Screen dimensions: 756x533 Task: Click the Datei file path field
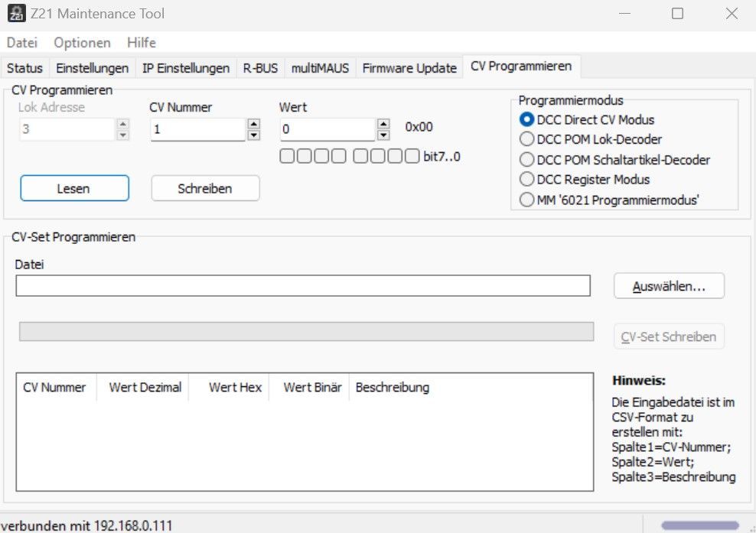pyautogui.click(x=303, y=286)
